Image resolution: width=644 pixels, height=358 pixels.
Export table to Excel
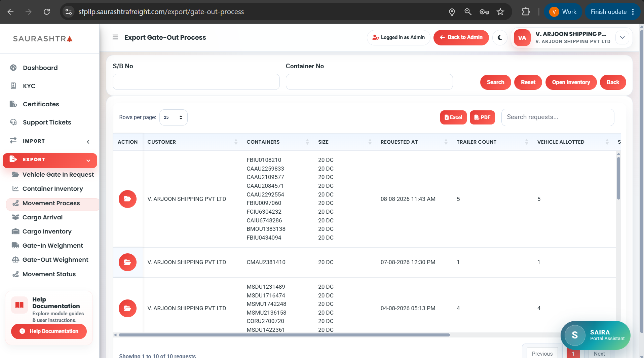click(x=453, y=117)
